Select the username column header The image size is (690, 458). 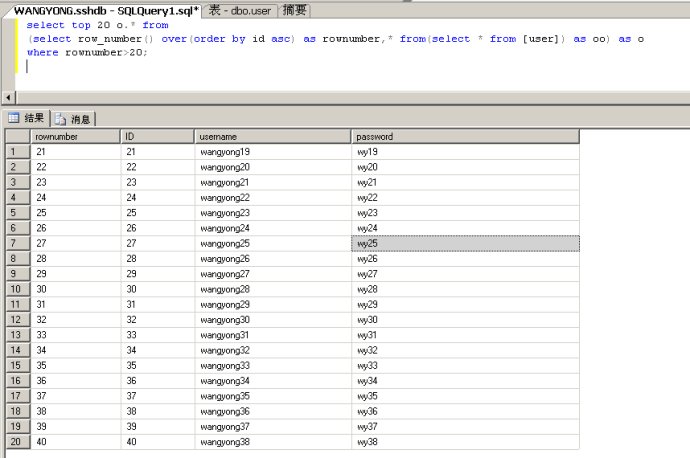tap(273, 136)
